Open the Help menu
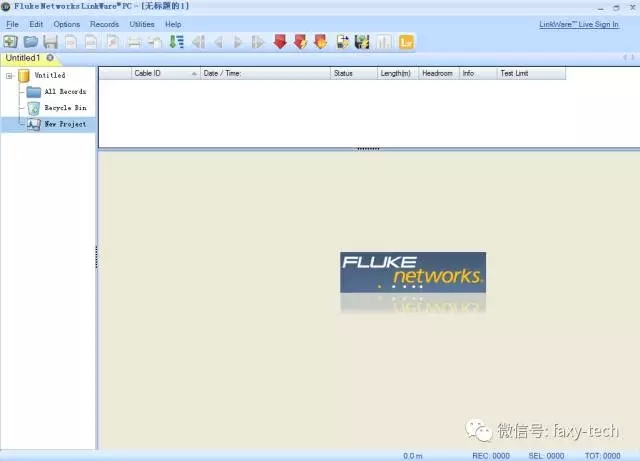This screenshot has width=640, height=461. click(x=173, y=24)
